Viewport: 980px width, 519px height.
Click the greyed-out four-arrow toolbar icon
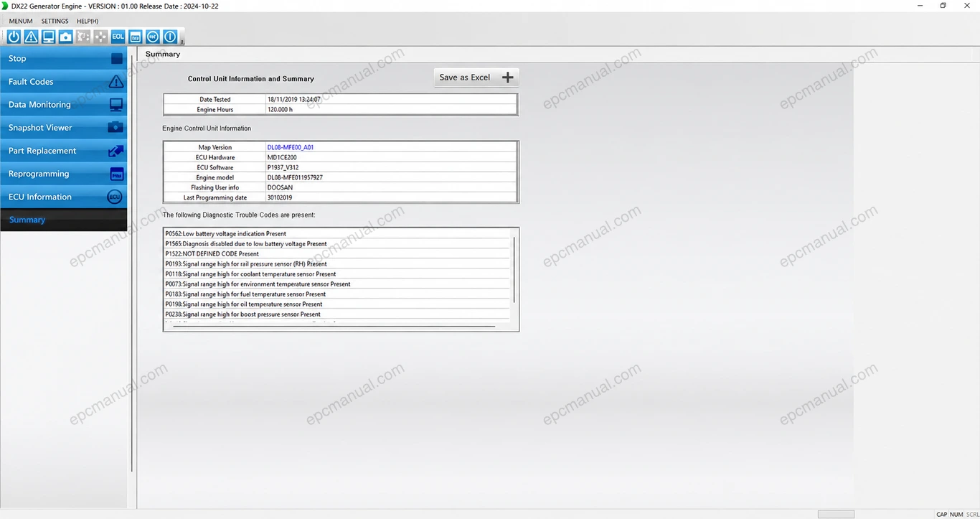(x=100, y=37)
